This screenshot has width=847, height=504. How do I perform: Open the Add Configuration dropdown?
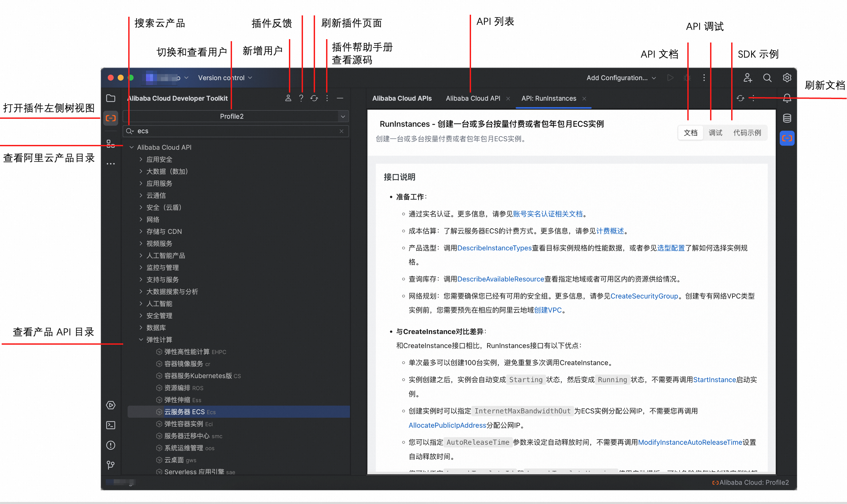[x=621, y=78]
